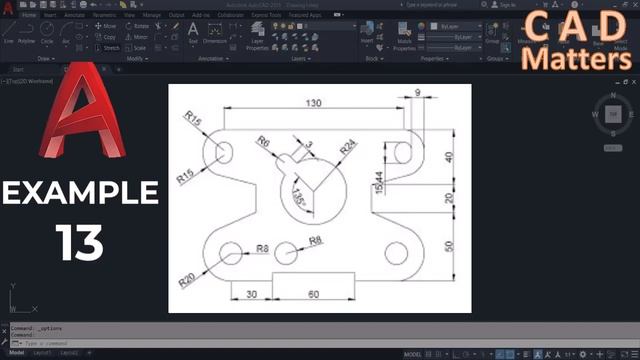Toggle grid display in status bar

point(428,354)
